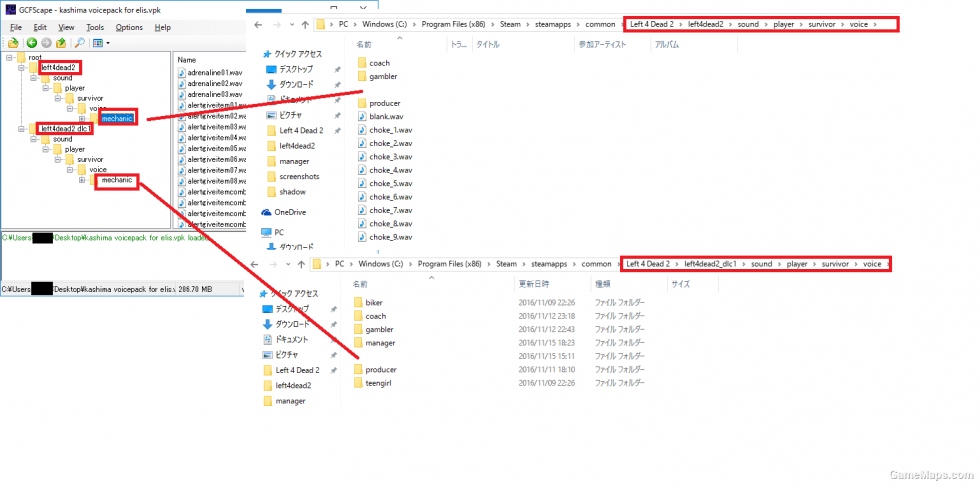Select the blank.wav file
This screenshot has width=980, height=487.
[x=386, y=116]
